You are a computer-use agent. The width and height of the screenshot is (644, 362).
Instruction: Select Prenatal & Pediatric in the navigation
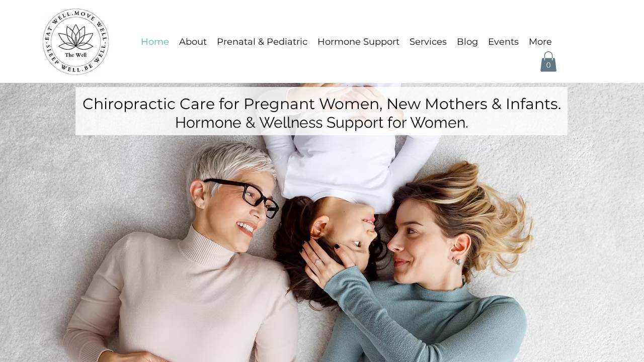[262, 42]
